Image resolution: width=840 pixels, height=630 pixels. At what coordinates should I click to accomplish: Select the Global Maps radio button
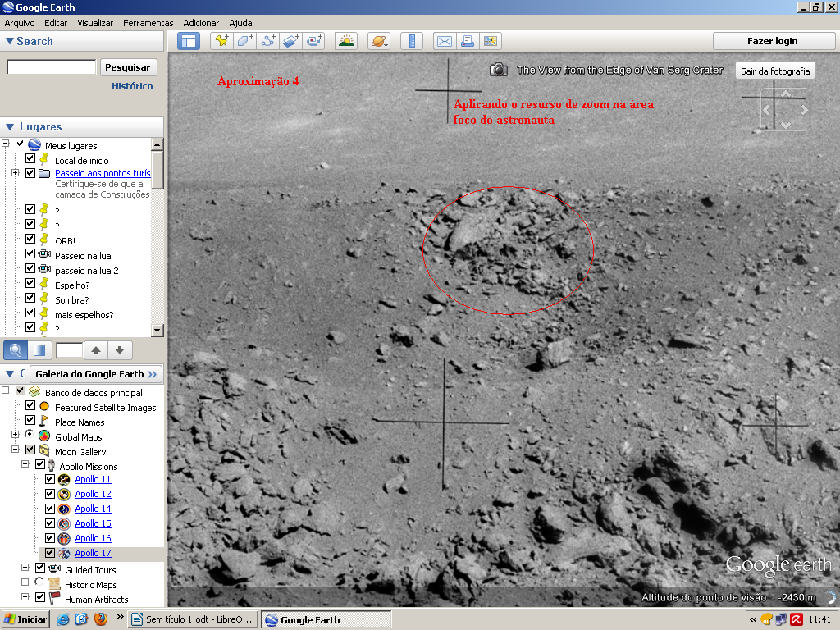pyautogui.click(x=29, y=434)
